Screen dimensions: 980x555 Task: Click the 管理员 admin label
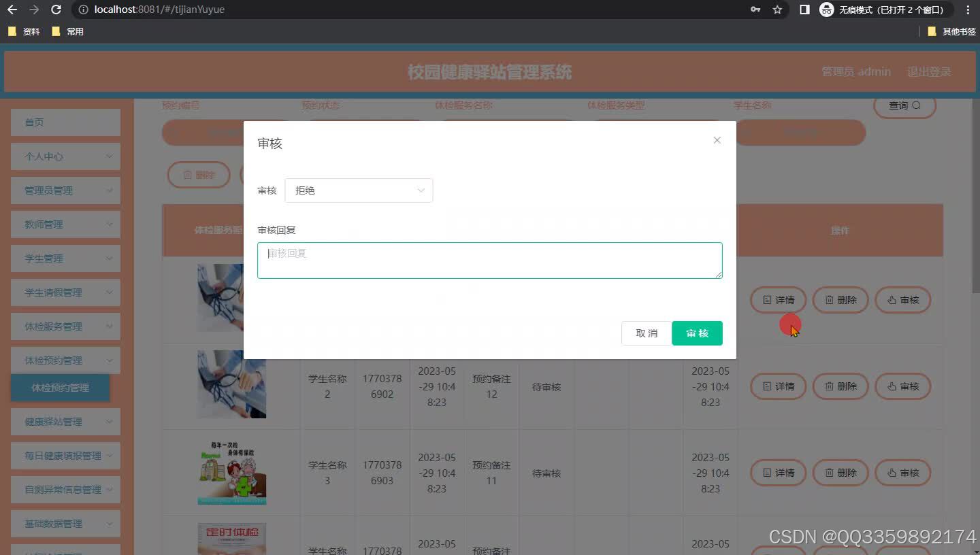point(856,71)
